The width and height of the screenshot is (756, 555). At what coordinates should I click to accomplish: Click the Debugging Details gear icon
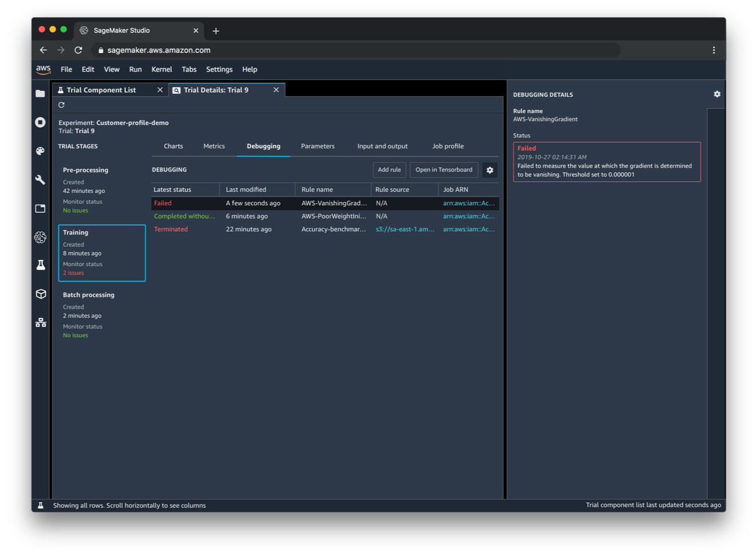pos(717,94)
